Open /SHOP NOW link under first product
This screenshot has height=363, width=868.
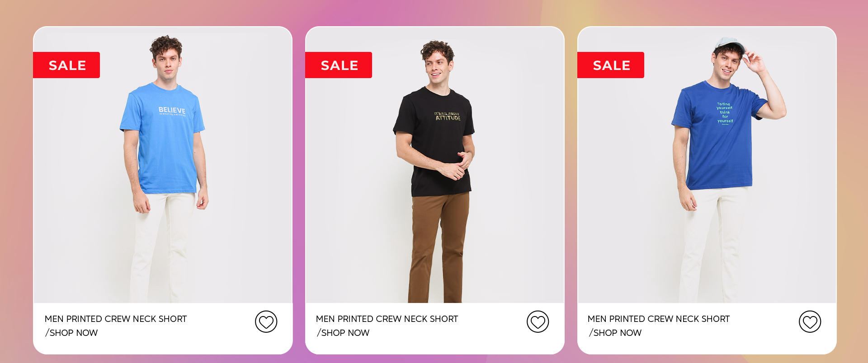tap(71, 333)
